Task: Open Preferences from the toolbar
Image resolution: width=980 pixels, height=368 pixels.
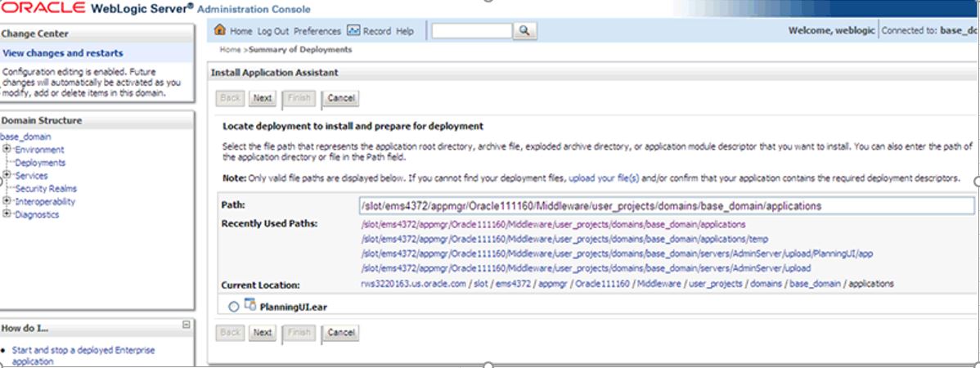Action: pos(317,31)
